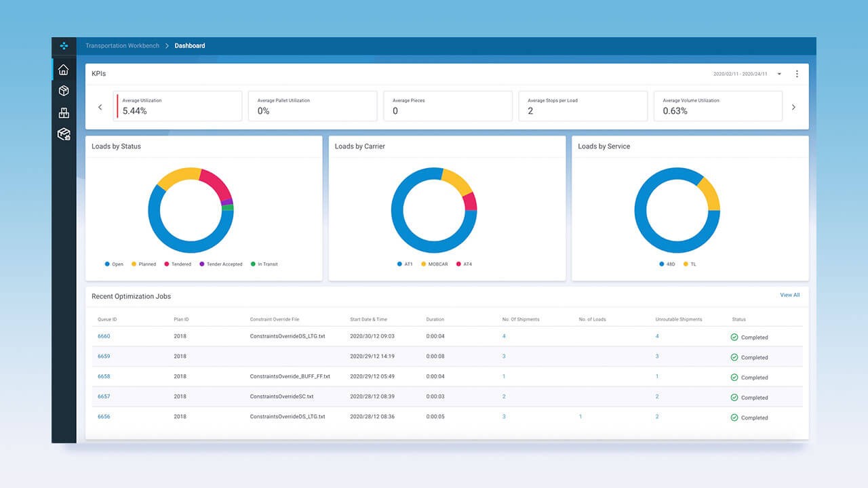Toggle the TL legend in Loads by Service
The image size is (868, 488).
690,264
